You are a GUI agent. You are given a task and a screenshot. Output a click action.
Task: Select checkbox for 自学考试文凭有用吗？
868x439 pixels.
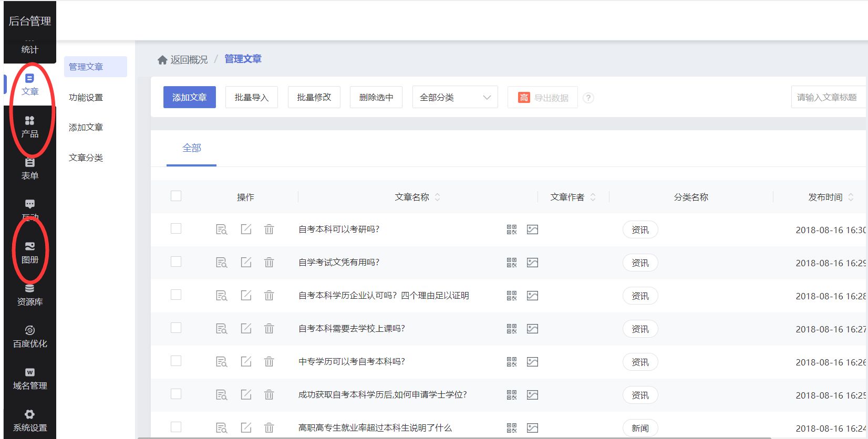[176, 262]
